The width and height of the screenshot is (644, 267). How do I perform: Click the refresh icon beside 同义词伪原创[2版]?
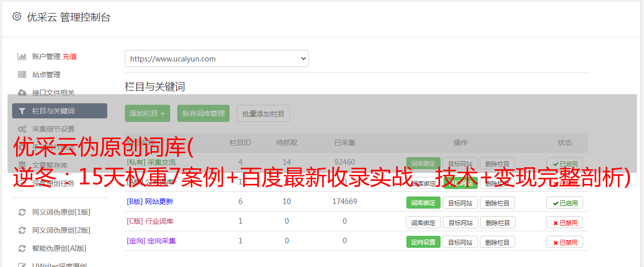point(22,230)
